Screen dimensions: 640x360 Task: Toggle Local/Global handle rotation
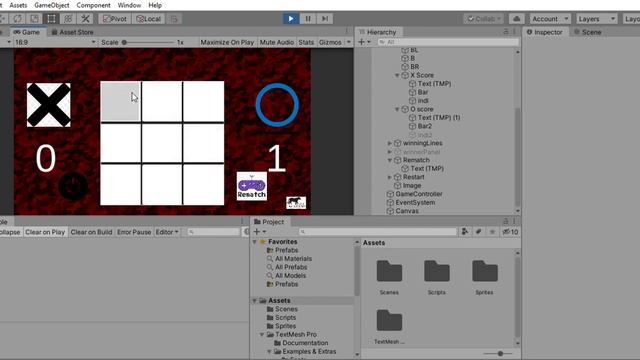click(x=148, y=19)
